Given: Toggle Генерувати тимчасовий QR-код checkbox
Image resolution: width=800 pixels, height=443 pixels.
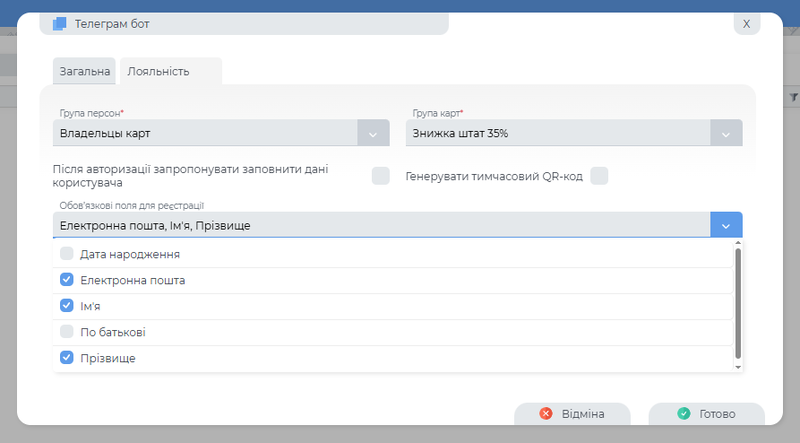Looking at the screenshot, I should coord(599,176).
